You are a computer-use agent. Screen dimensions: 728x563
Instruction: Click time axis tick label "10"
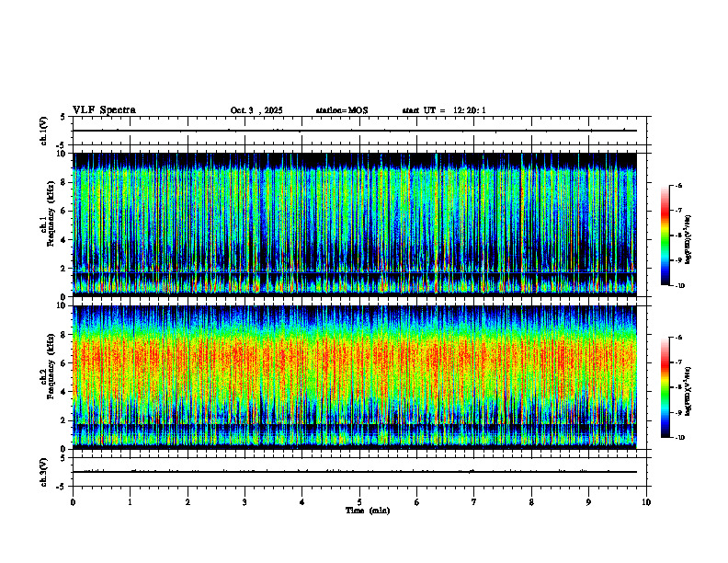646,502
